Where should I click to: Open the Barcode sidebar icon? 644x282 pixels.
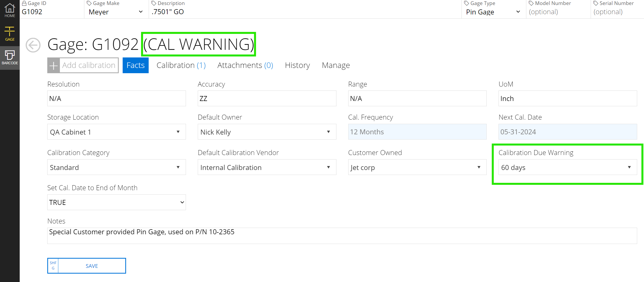pos(10,58)
